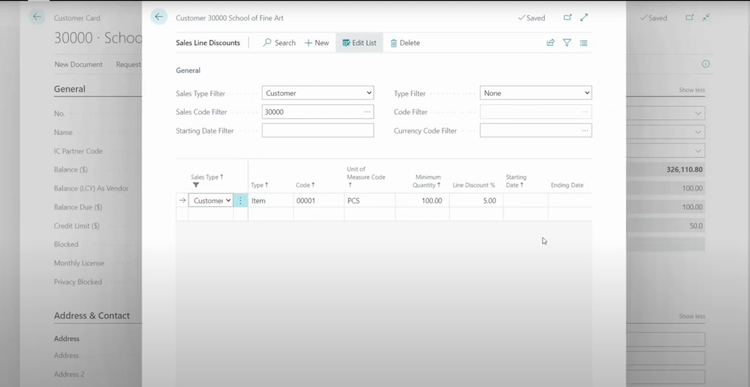
Task: Open Request menu on Customer Card
Action: 128,64
